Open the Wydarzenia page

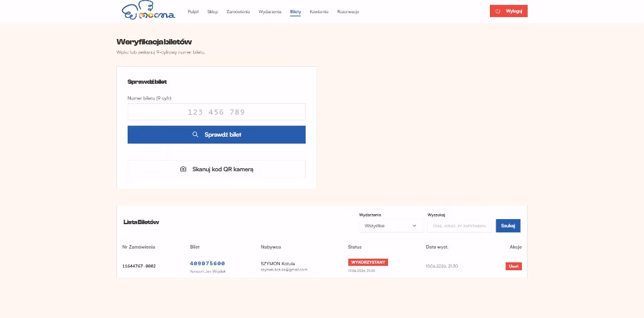point(270,12)
